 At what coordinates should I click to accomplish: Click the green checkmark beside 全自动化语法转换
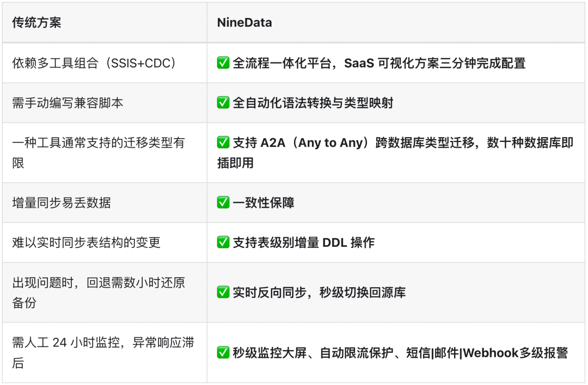pyautogui.click(x=223, y=103)
